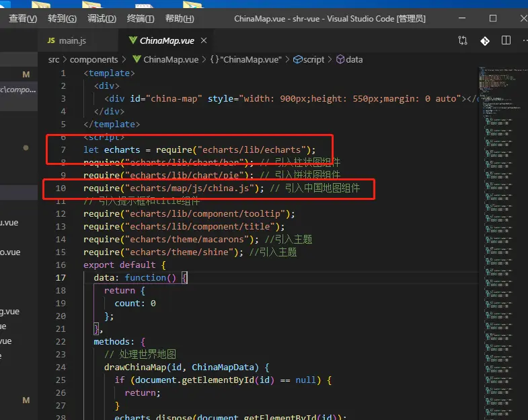Screen dimensions: 528x420
Task: Select the 'g.vue' file in sidebar
Action: 10,312
